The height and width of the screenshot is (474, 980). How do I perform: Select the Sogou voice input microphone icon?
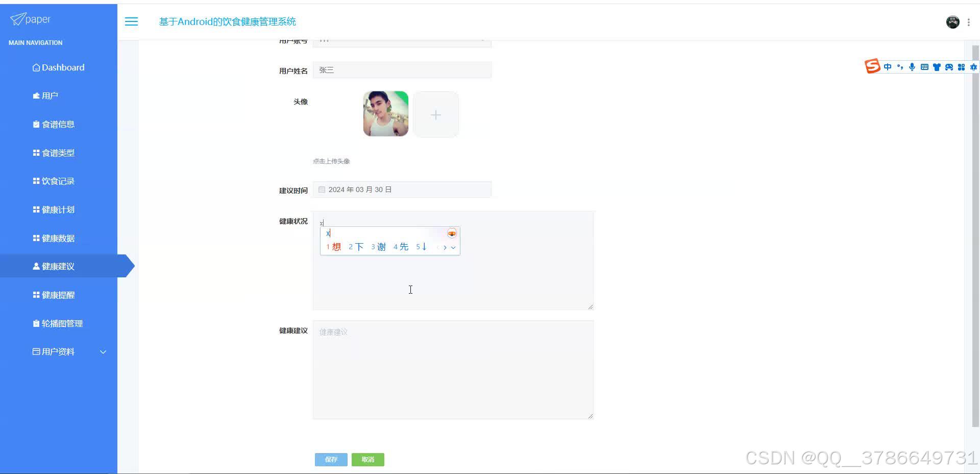point(912,67)
